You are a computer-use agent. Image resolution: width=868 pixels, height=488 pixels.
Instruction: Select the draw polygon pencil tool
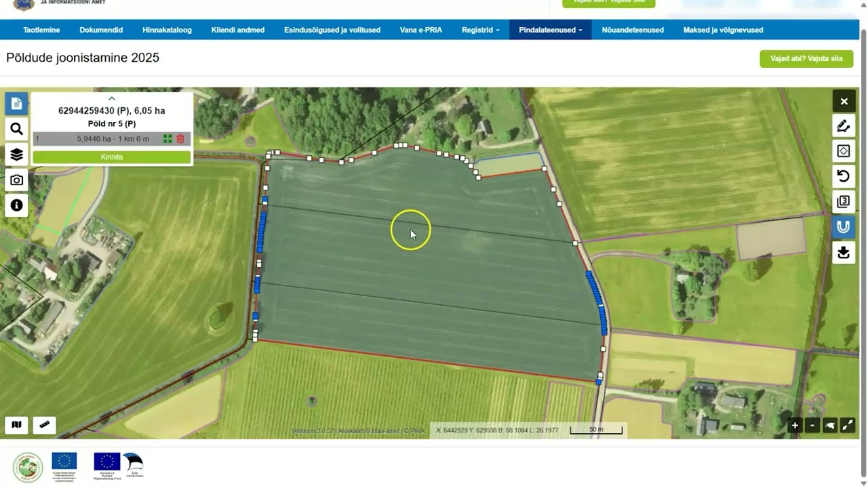coord(844,126)
